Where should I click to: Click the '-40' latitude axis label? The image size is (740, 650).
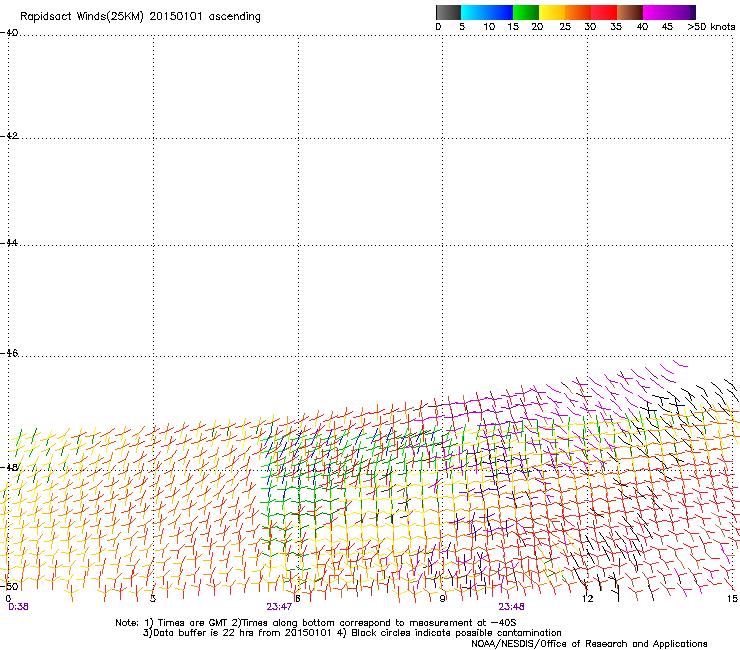9,33
